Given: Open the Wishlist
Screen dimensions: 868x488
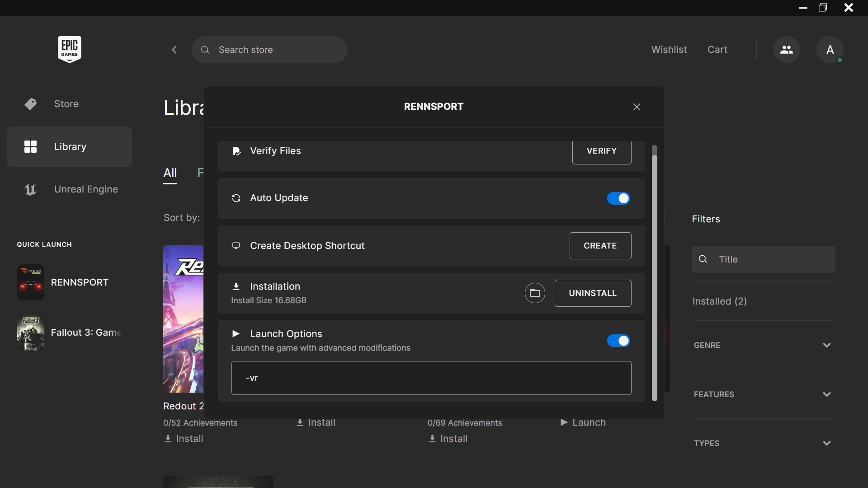Looking at the screenshot, I should tap(669, 50).
